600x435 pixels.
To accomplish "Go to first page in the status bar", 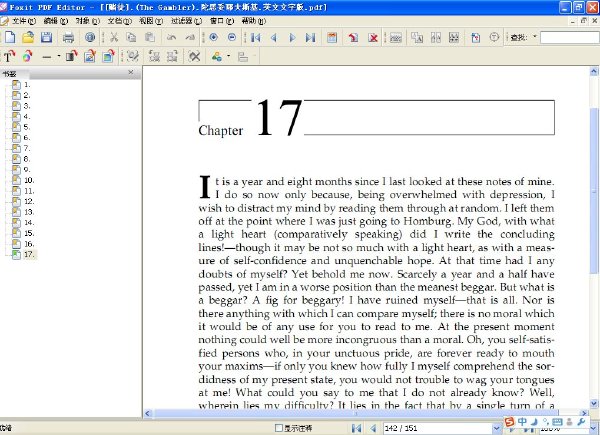I will pos(356,428).
